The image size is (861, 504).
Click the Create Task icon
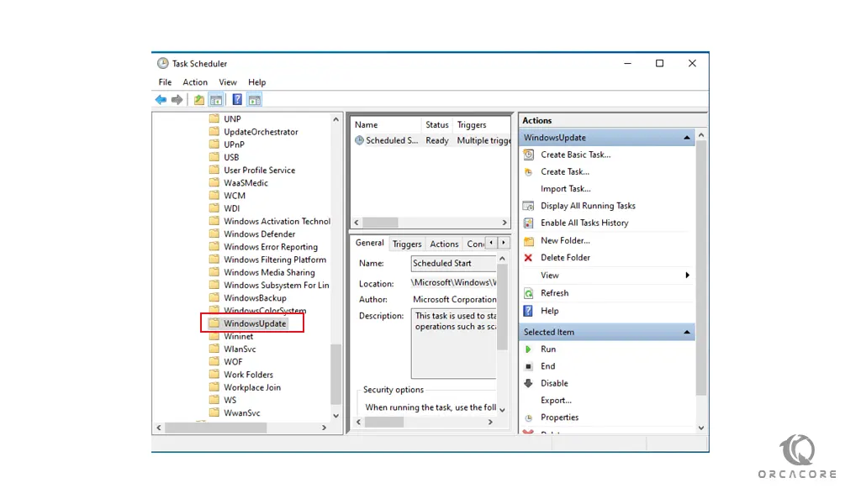(x=528, y=171)
